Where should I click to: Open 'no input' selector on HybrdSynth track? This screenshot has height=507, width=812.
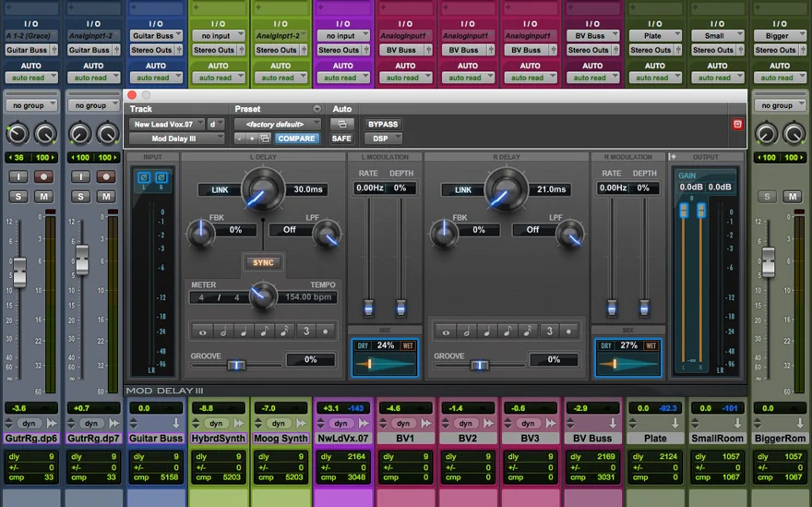pyautogui.click(x=218, y=36)
